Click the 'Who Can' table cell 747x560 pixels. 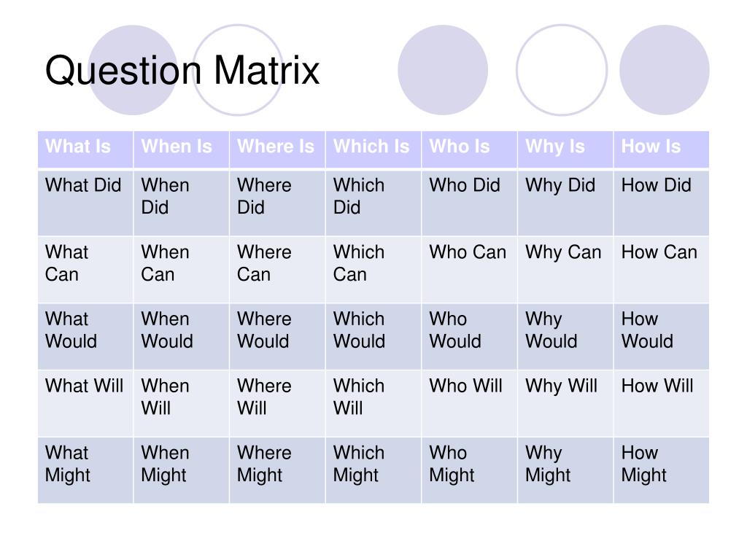(469, 269)
